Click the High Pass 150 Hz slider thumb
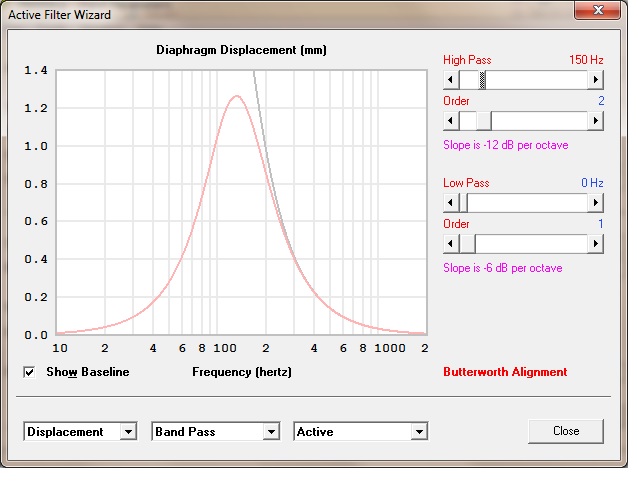This screenshot has height=484, width=638. click(483, 80)
